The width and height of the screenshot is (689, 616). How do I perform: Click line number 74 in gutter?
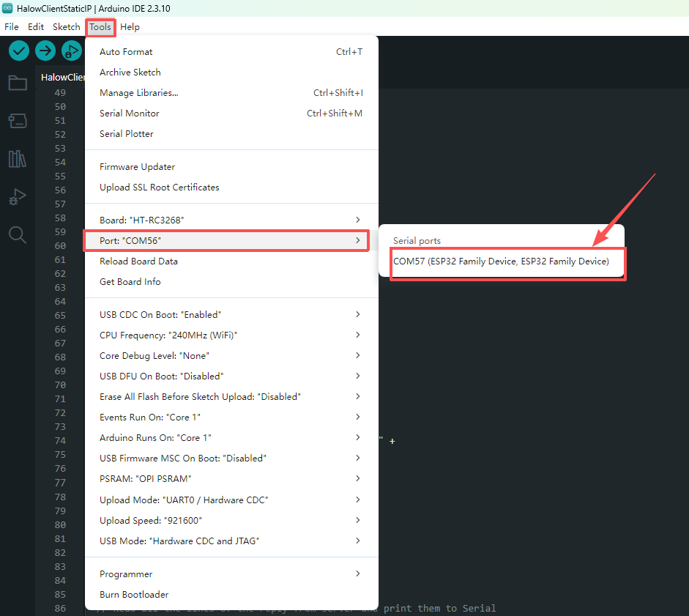click(x=60, y=440)
